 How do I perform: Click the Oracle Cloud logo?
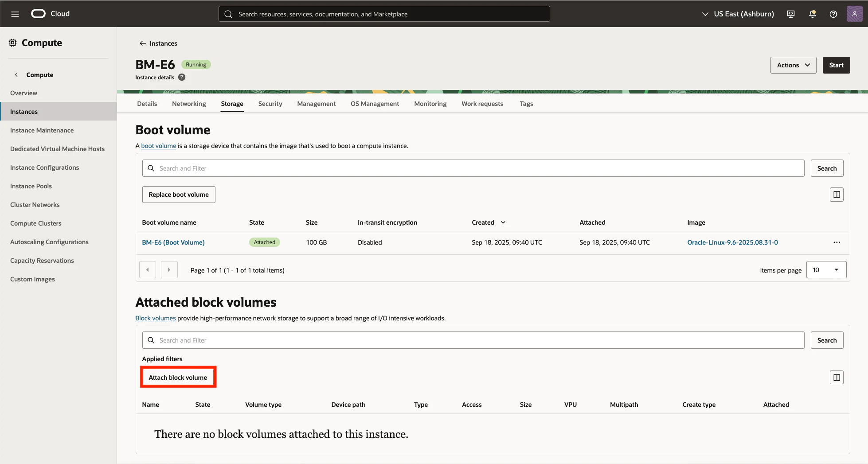tap(50, 14)
